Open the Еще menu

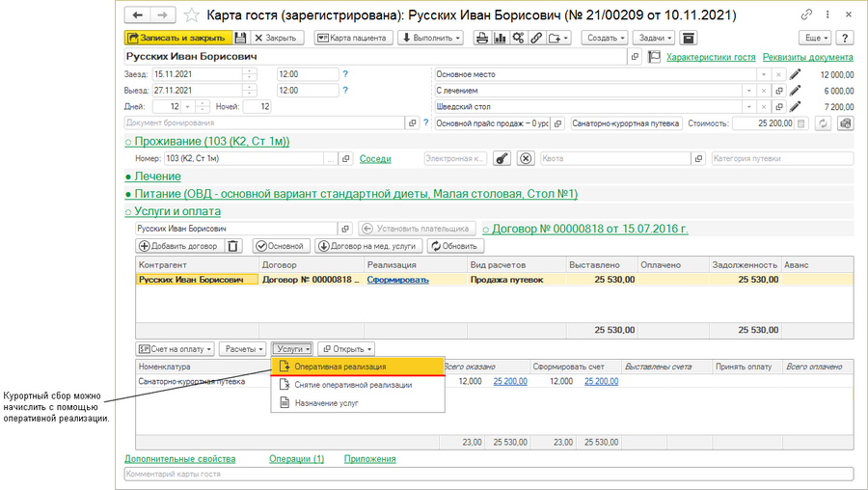coord(815,38)
